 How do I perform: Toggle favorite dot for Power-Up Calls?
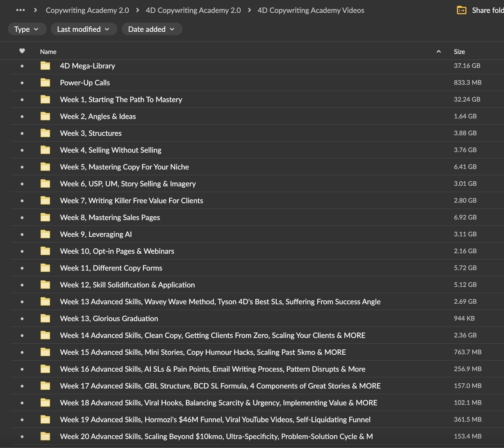pyautogui.click(x=22, y=83)
